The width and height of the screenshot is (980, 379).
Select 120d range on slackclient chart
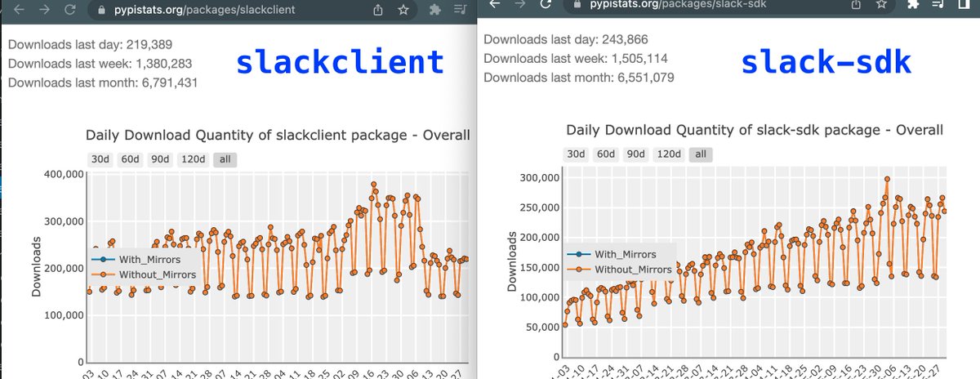(194, 159)
